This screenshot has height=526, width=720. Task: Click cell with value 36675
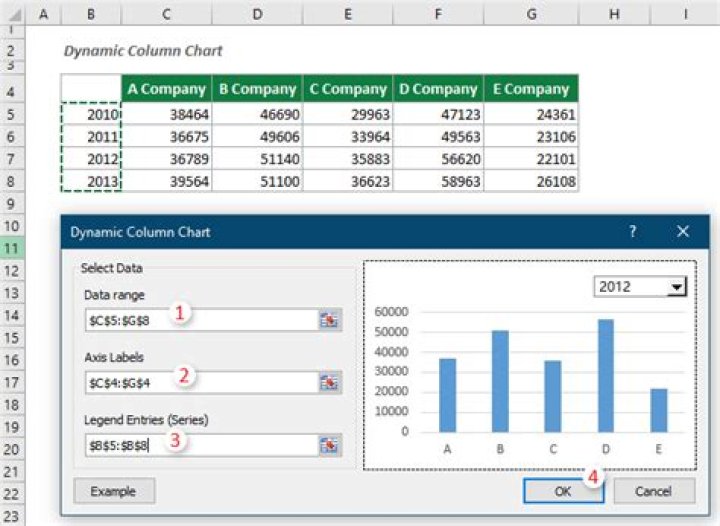(x=166, y=136)
